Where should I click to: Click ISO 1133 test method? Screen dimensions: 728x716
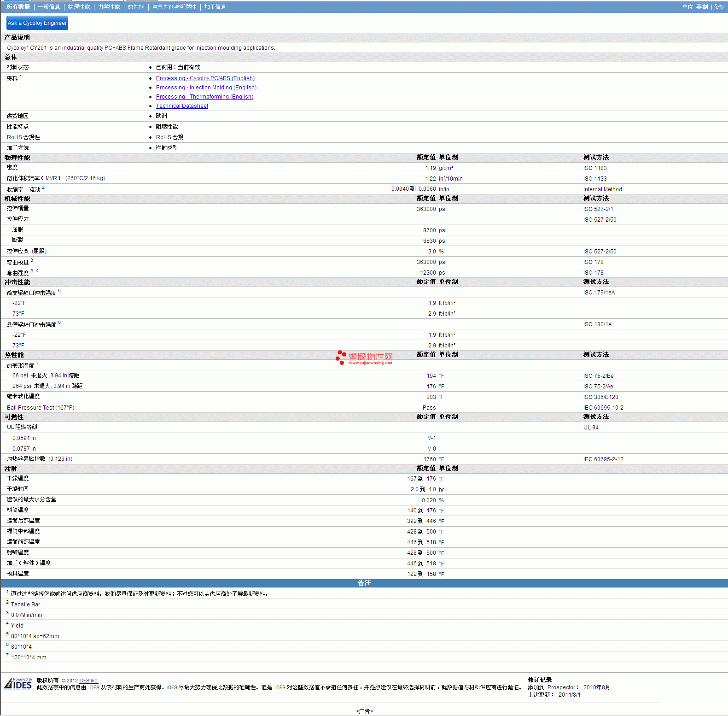pos(595,179)
